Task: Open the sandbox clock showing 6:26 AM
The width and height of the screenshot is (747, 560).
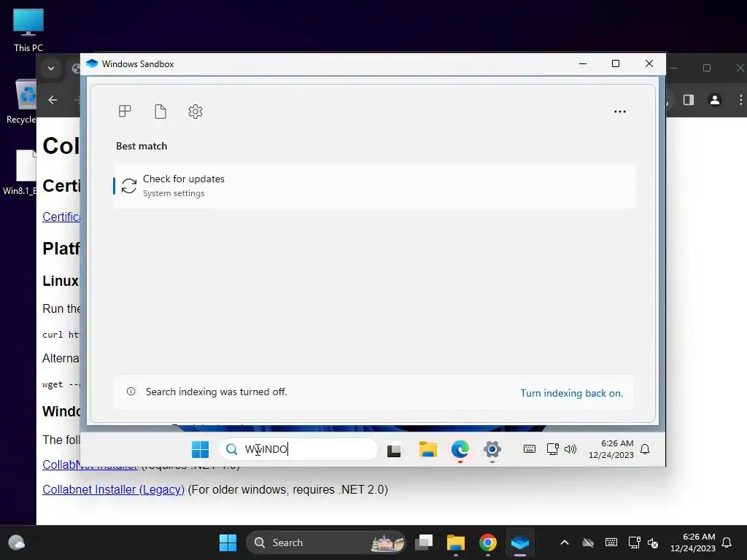Action: 611,449
